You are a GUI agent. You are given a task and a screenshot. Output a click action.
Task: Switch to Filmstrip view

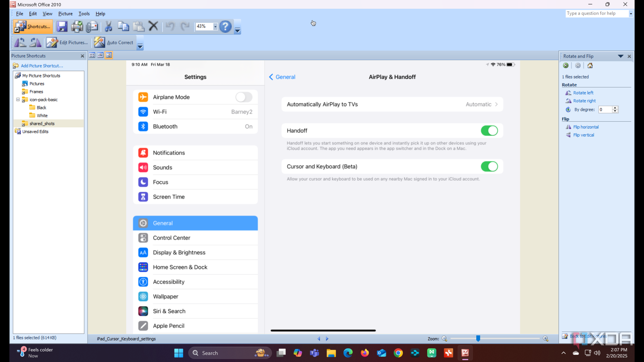tap(100, 55)
